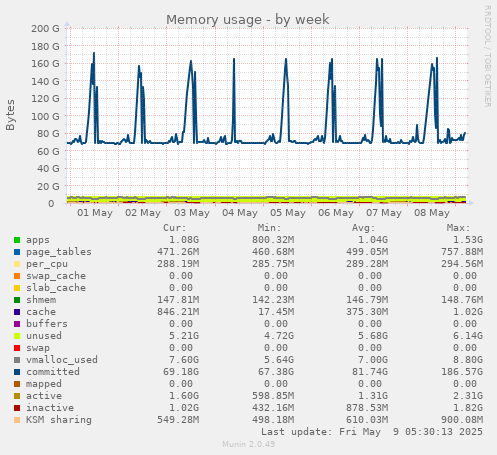Click the 'Munin 2.0.49' footer text
This screenshot has width=497, height=455.
coord(248,444)
